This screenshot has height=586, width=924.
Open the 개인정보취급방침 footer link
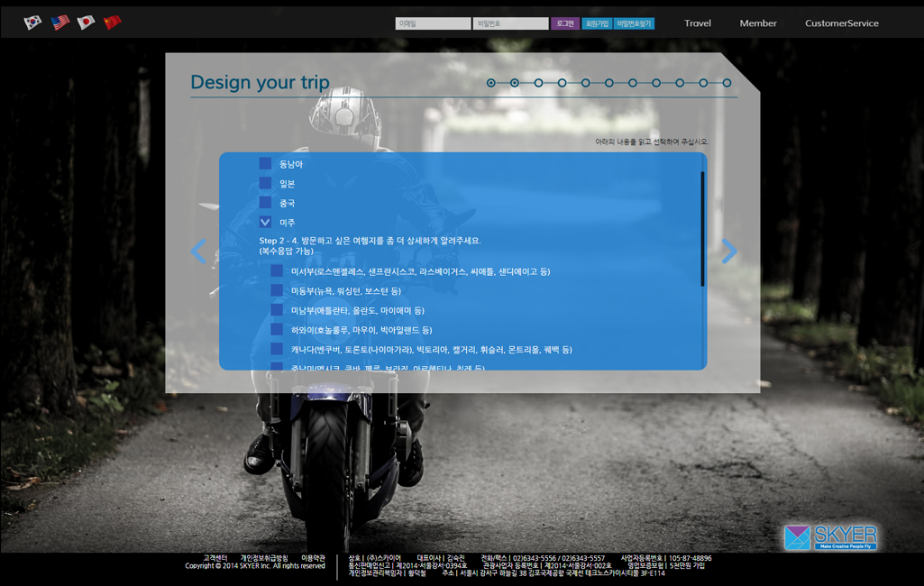tap(264, 558)
